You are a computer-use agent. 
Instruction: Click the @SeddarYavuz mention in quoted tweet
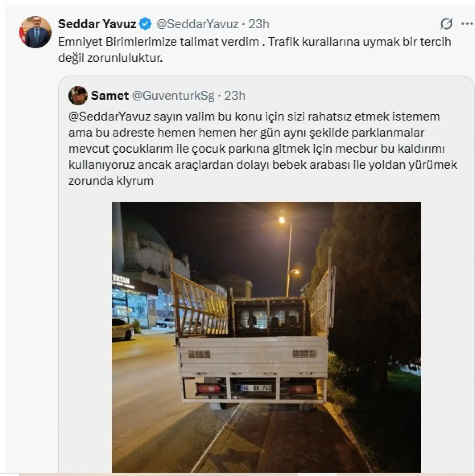109,116
